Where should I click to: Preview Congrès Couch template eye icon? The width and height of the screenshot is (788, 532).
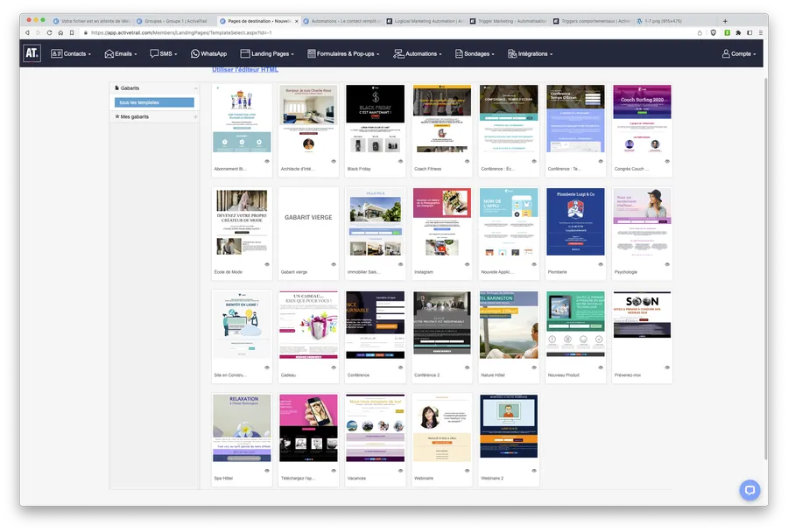pos(667,161)
